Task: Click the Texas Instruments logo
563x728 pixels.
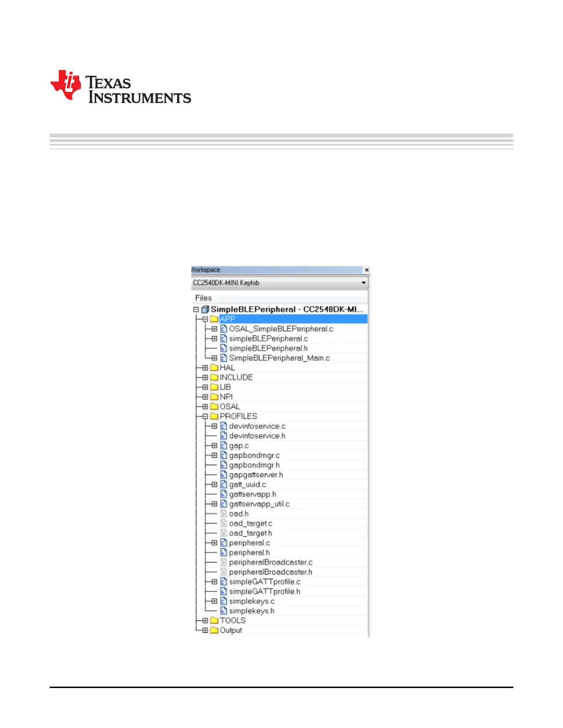Action: point(121,87)
